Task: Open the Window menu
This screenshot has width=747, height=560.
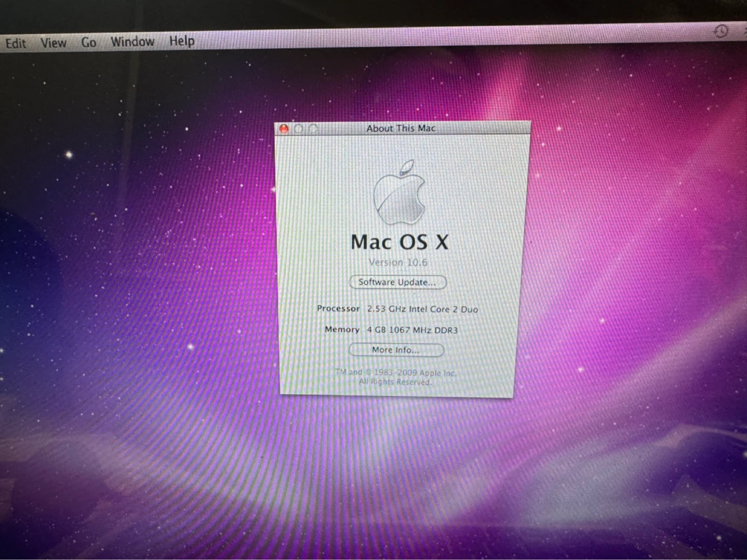Action: click(132, 41)
